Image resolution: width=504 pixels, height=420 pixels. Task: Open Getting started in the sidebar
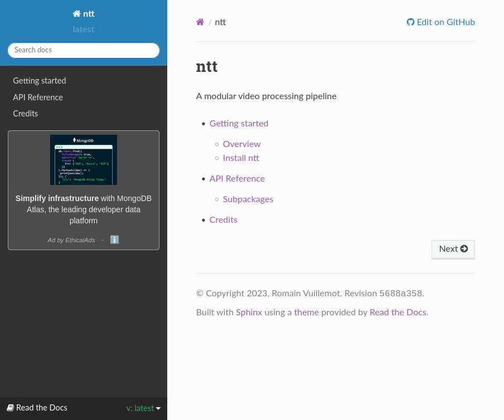point(40,81)
